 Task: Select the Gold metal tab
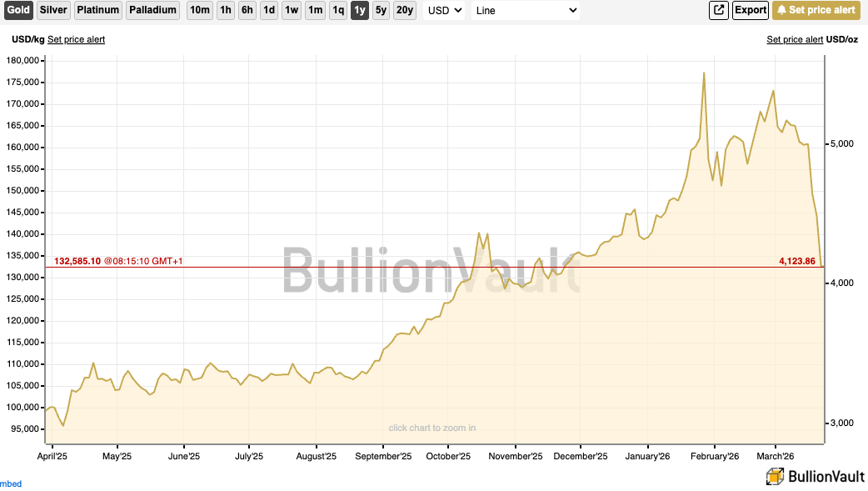18,10
